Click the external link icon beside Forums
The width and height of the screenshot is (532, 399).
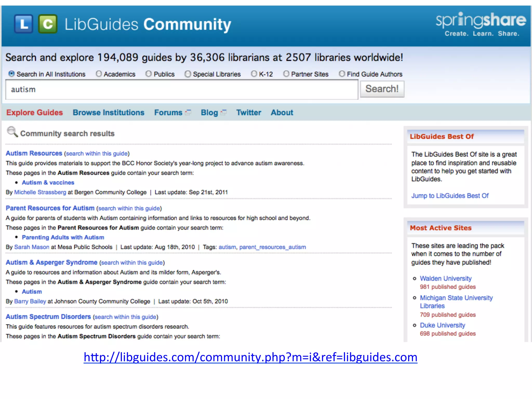[188, 112]
